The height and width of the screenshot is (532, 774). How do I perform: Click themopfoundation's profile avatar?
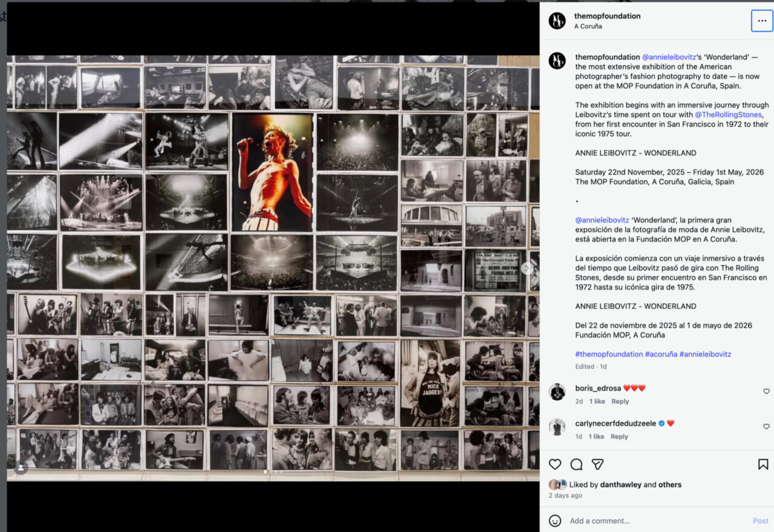557,21
